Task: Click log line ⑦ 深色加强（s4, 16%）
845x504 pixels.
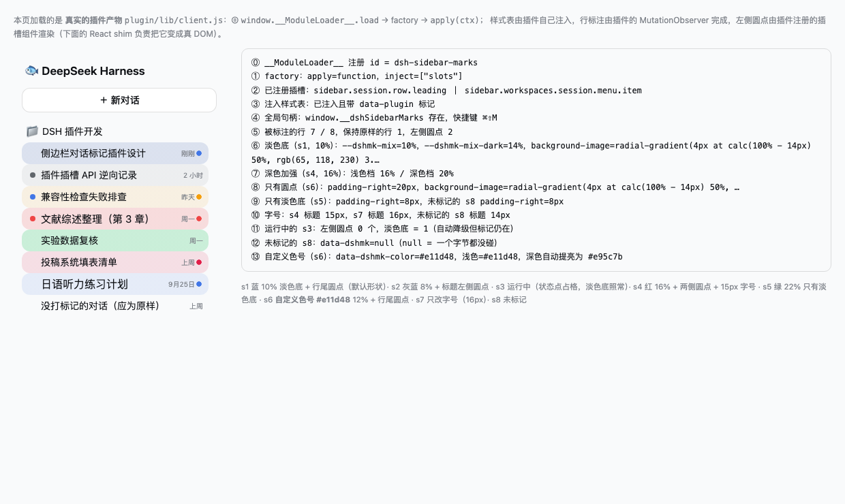Action: pos(352,174)
